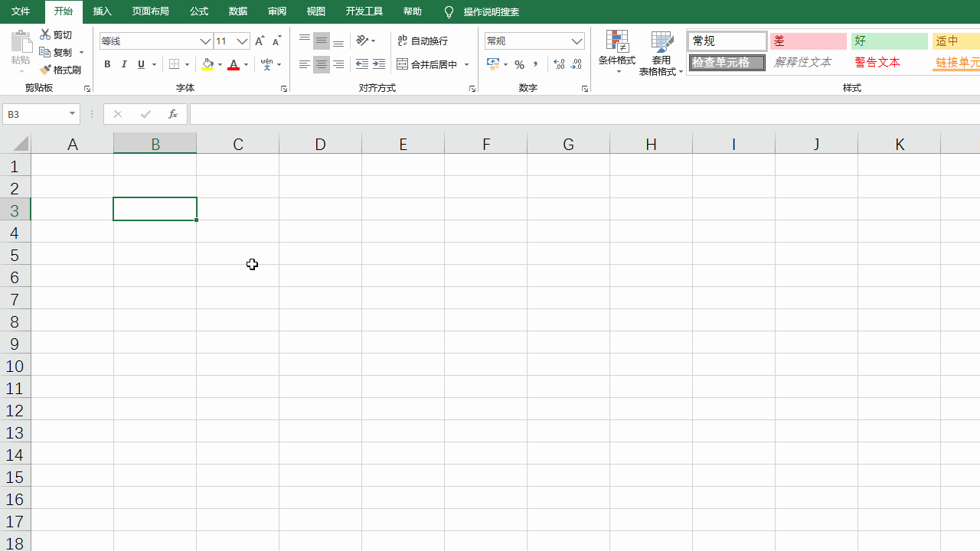
Task: Apply the 好 (Good) cell style
Action: click(x=890, y=41)
